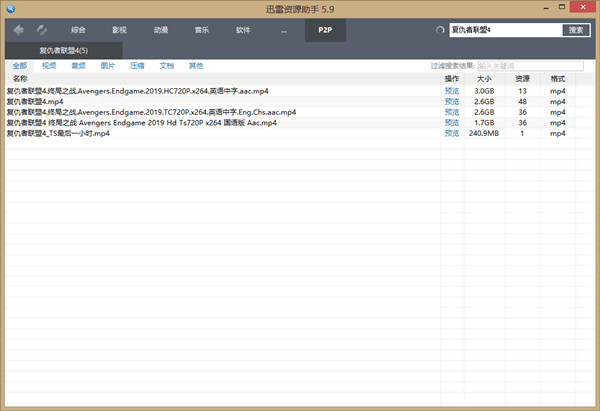Click the filter keyword input field
Image resolution: width=600 pixels, height=411 pixels.
click(530, 66)
